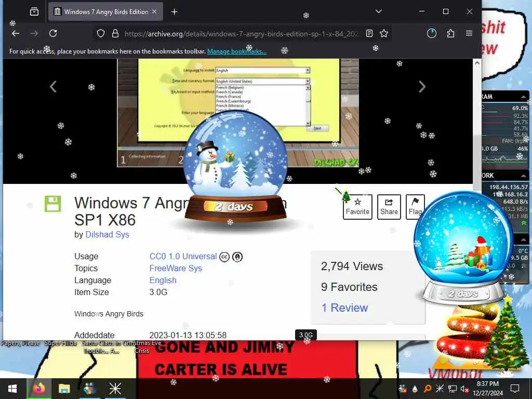The height and width of the screenshot is (399, 532).
Task: Collapse the RAM section of the system monitor
Action: 524,97
